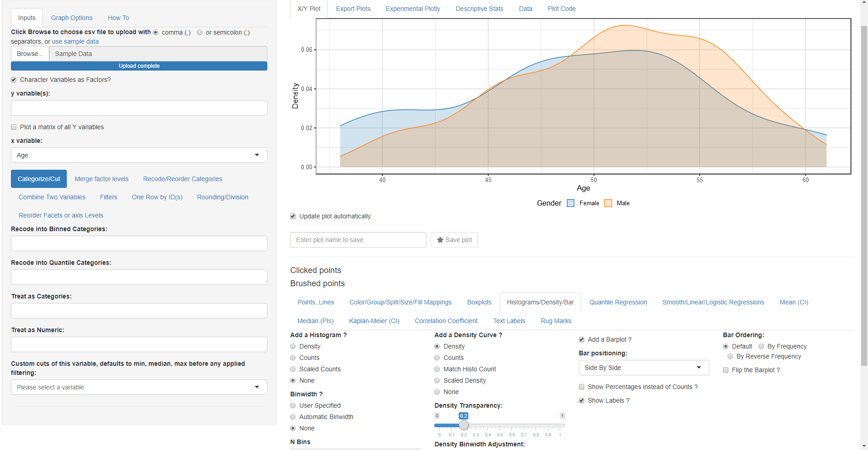
Task: Open Combine Two Variables section
Action: tap(52, 197)
